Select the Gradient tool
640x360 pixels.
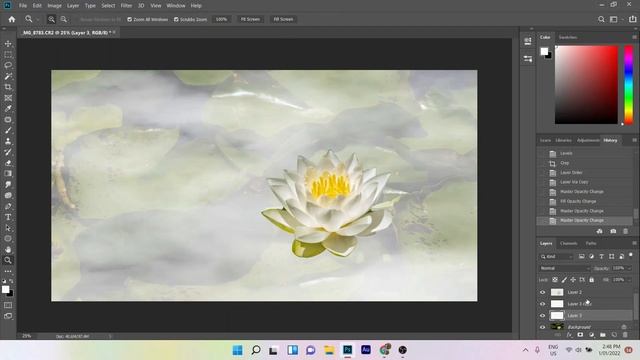8,173
